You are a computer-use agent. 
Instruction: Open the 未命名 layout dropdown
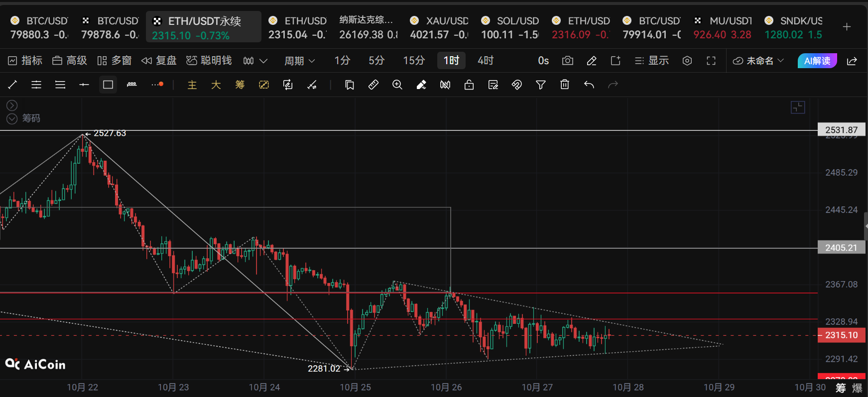point(758,61)
